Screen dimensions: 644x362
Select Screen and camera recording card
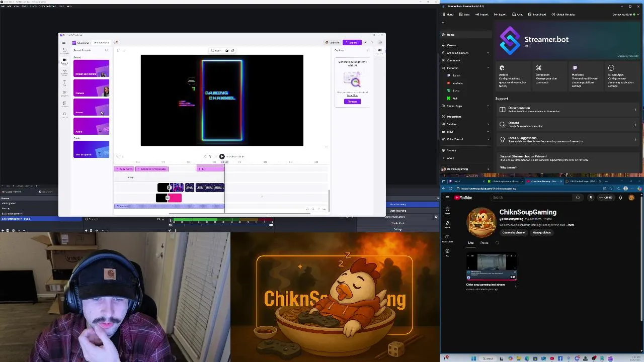91,69
